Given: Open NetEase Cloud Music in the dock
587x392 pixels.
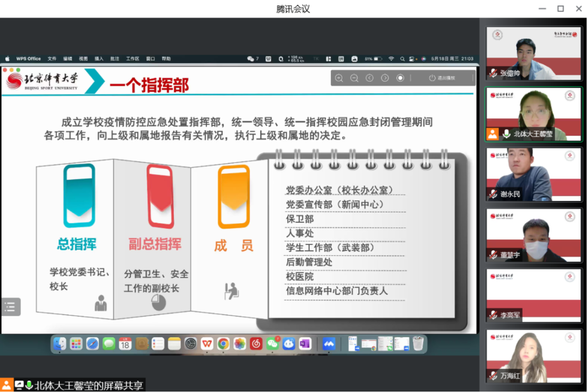Looking at the screenshot, I should pyautogui.click(x=256, y=344).
